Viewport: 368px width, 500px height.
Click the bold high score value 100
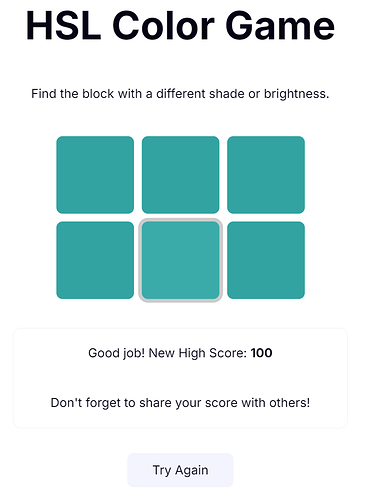[261, 353]
